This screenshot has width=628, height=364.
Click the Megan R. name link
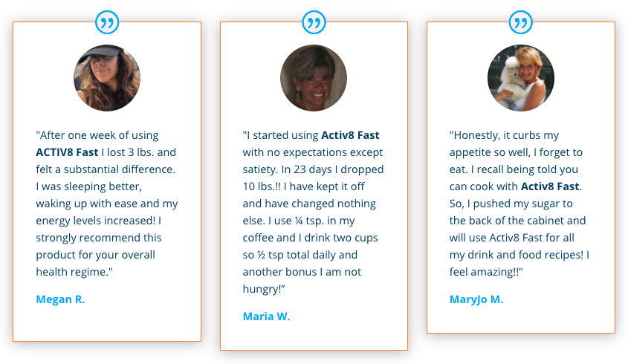(x=60, y=299)
